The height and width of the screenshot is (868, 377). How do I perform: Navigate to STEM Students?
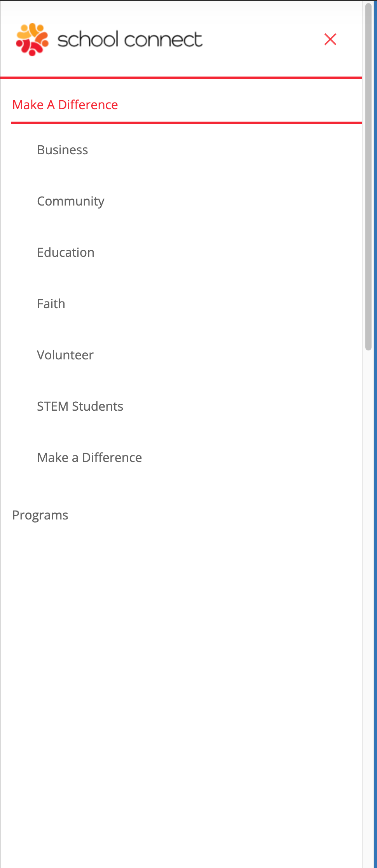[80, 406]
